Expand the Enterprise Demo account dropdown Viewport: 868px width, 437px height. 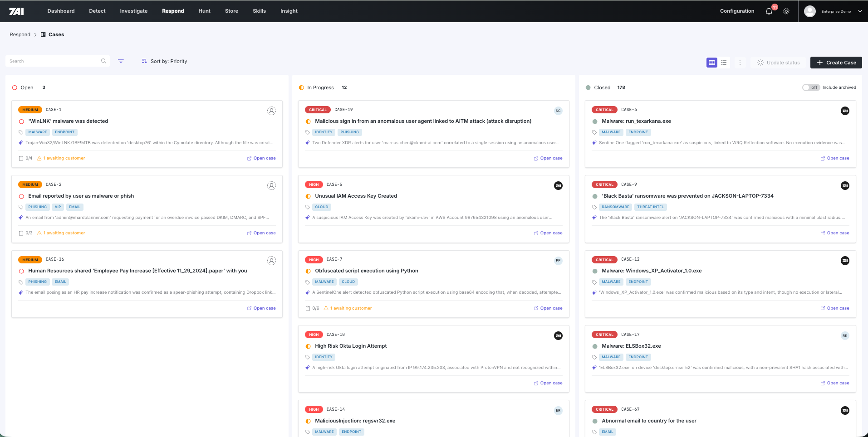(860, 11)
